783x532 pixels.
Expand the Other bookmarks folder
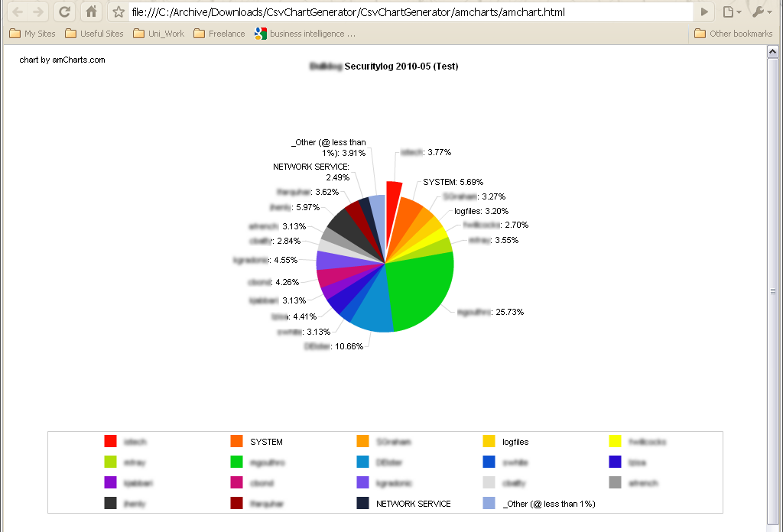733,34
